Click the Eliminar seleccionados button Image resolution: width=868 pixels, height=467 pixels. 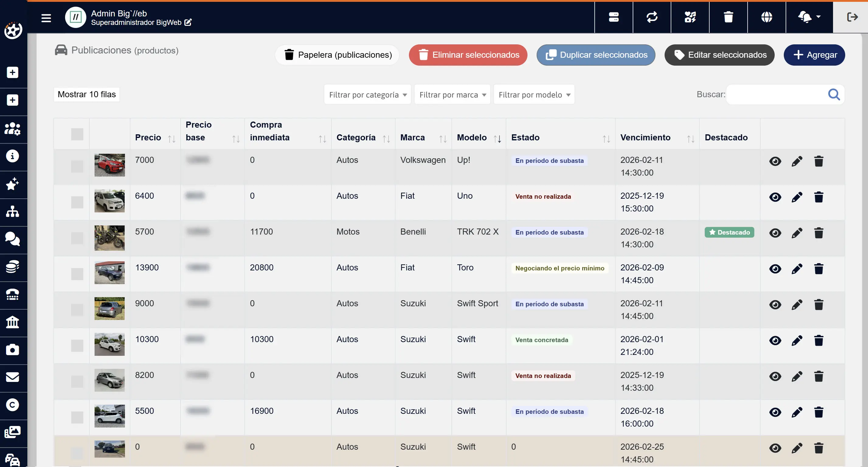pyautogui.click(x=468, y=55)
